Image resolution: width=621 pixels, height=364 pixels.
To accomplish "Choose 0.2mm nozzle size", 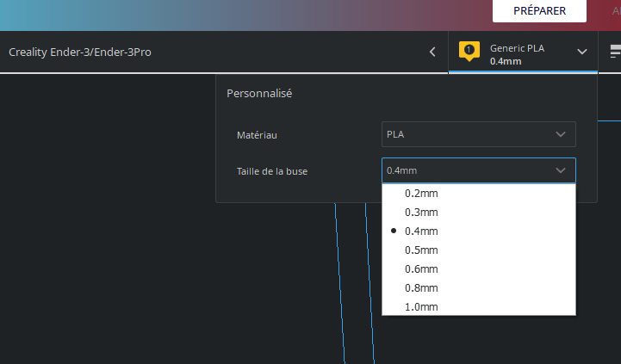I will pos(421,194).
